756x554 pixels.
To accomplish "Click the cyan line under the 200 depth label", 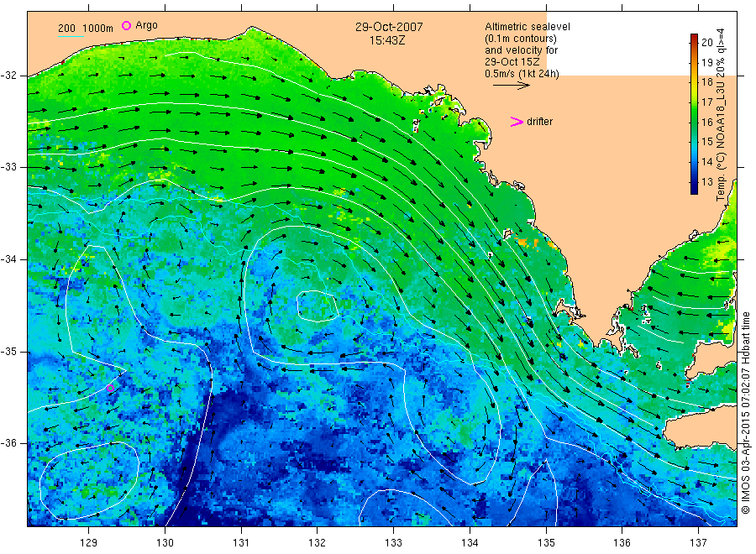I will [71, 36].
